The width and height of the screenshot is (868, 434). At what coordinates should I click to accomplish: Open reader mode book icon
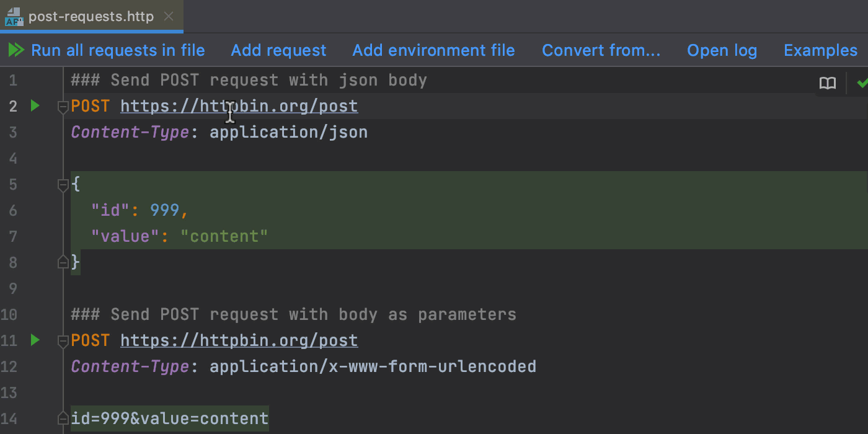pyautogui.click(x=828, y=84)
